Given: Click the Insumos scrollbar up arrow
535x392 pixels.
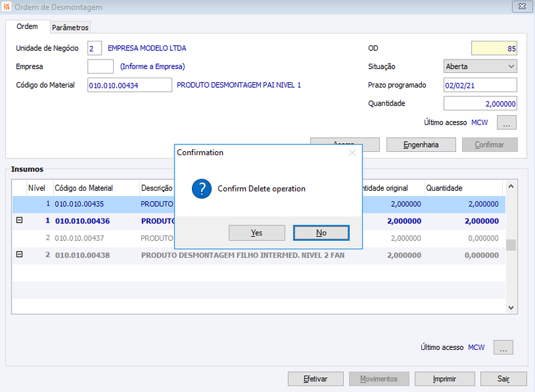Looking at the screenshot, I should point(511,186).
